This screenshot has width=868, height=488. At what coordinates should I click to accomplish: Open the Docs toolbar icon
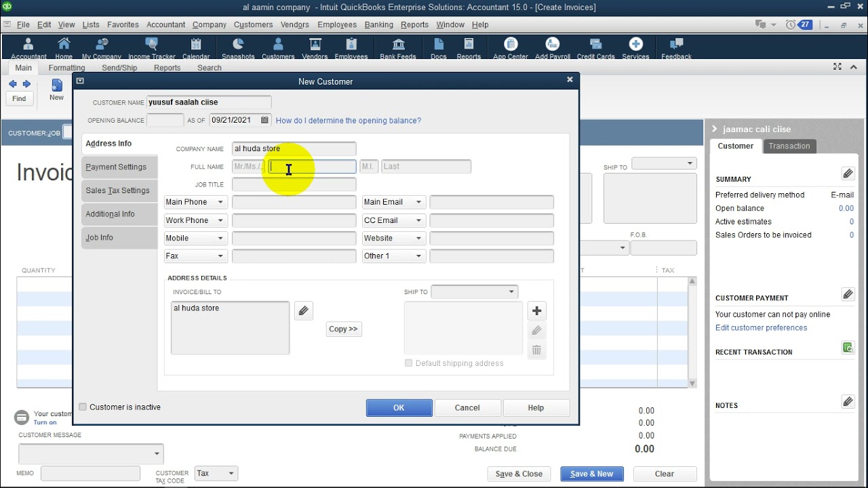pos(439,47)
